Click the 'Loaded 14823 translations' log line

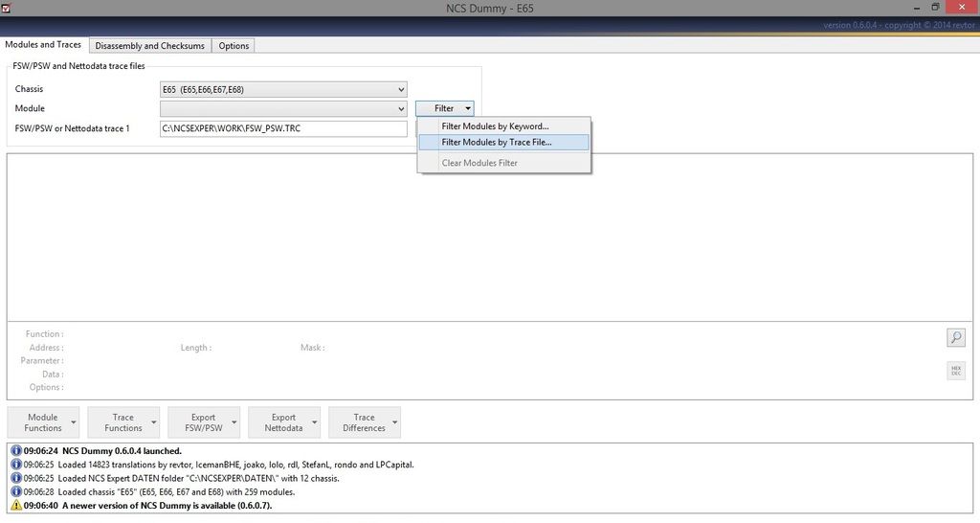point(235,465)
